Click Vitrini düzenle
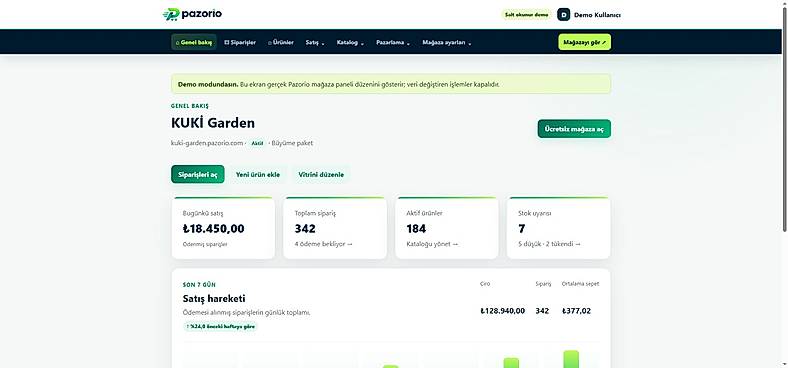This screenshot has height=368, width=788. [321, 174]
